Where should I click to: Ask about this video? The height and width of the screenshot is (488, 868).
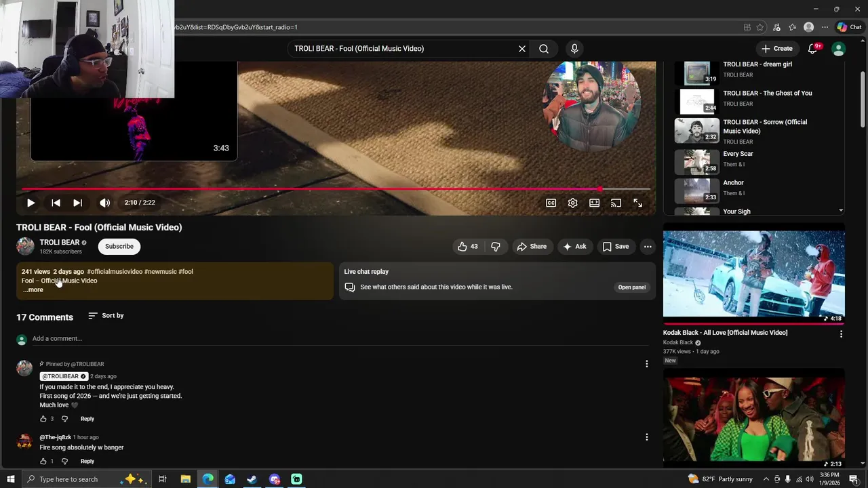pos(574,247)
